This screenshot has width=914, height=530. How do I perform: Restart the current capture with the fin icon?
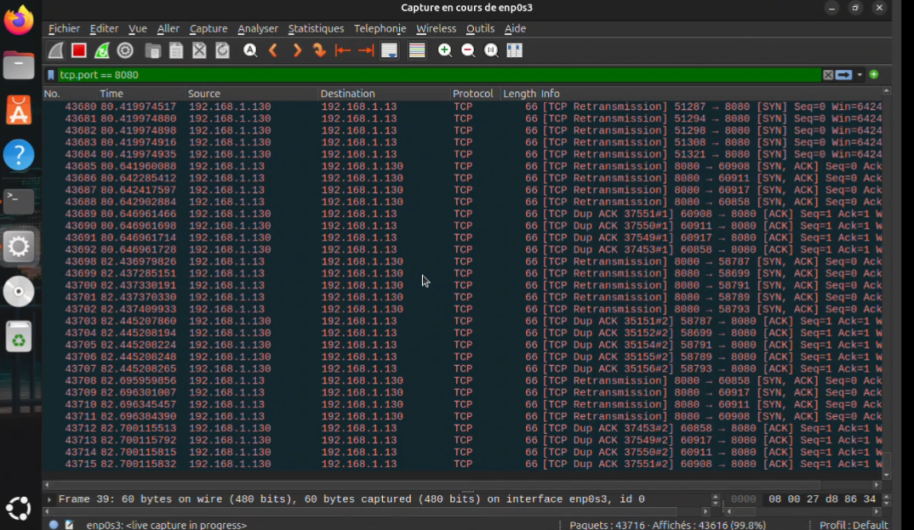pos(102,50)
